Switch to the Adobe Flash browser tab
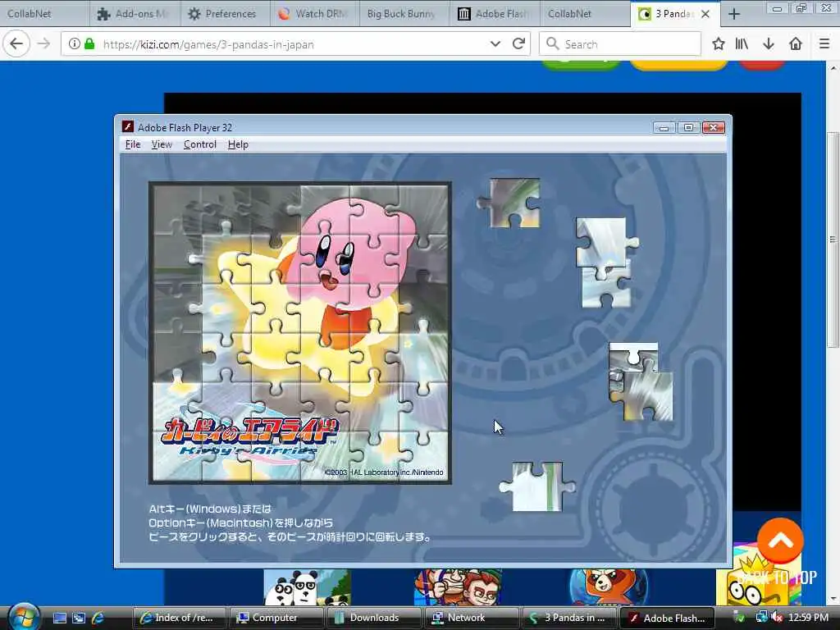840x630 pixels. [x=495, y=13]
